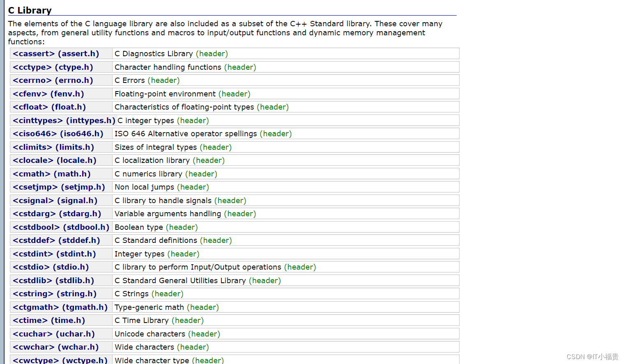Image resolution: width=625 pixels, height=364 pixels.
Task: Open the <ciso646> (iso646.h) link
Action: pos(58,134)
